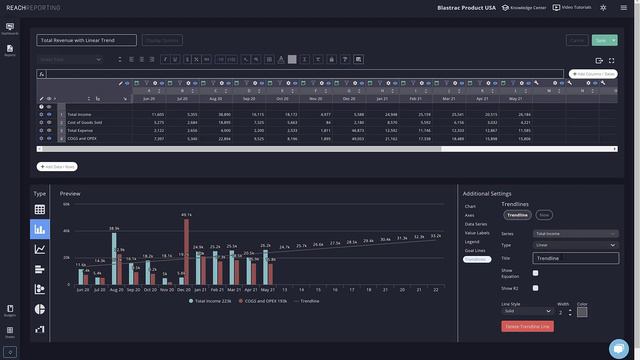Toggle italic formatting

[x=165, y=60]
